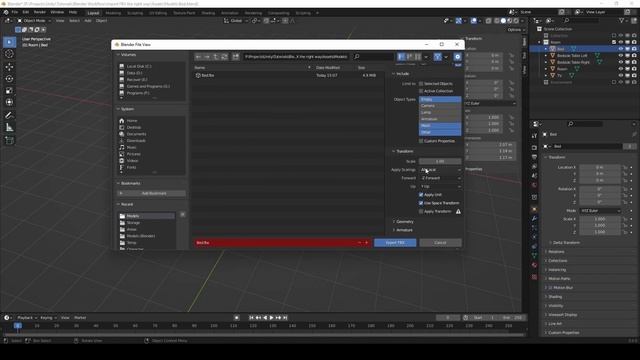Open Modifiers wrench tab in Properties editor
The height and width of the screenshot is (360, 640).
point(534,218)
